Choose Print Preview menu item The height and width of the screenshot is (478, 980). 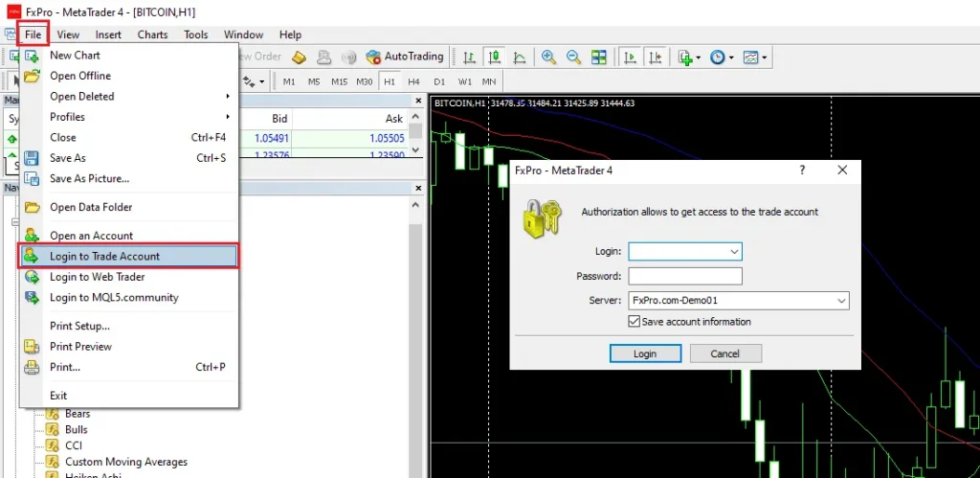tap(129, 347)
